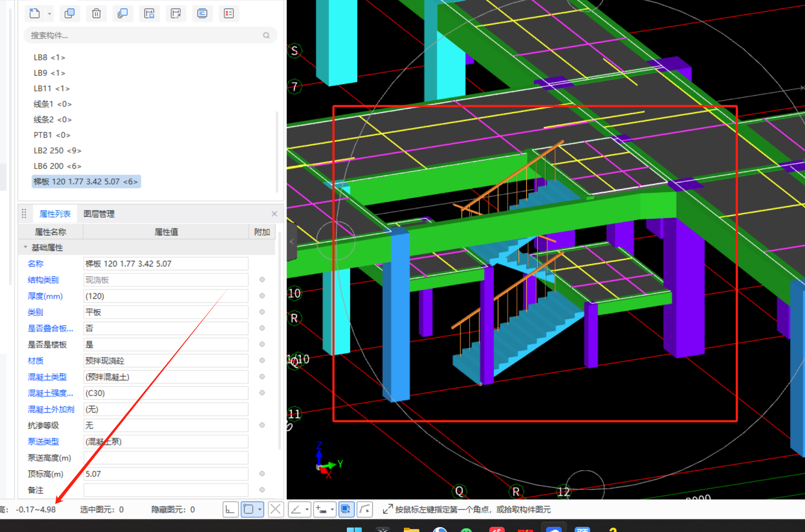805x532 pixels.
Task: Open the 是否是楼板 value 是 dropdown
Action: pyautogui.click(x=166, y=344)
